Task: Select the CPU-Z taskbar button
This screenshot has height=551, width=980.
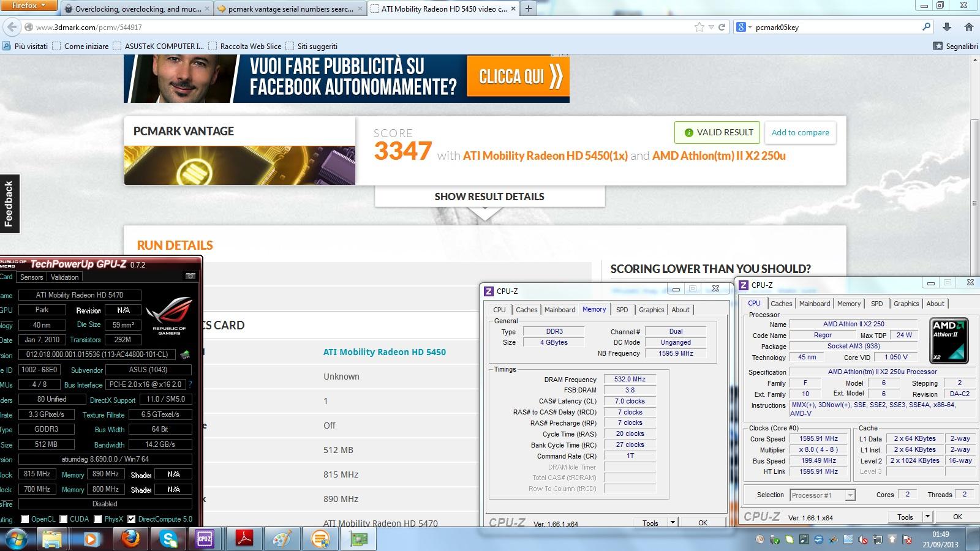Action: click(205, 539)
